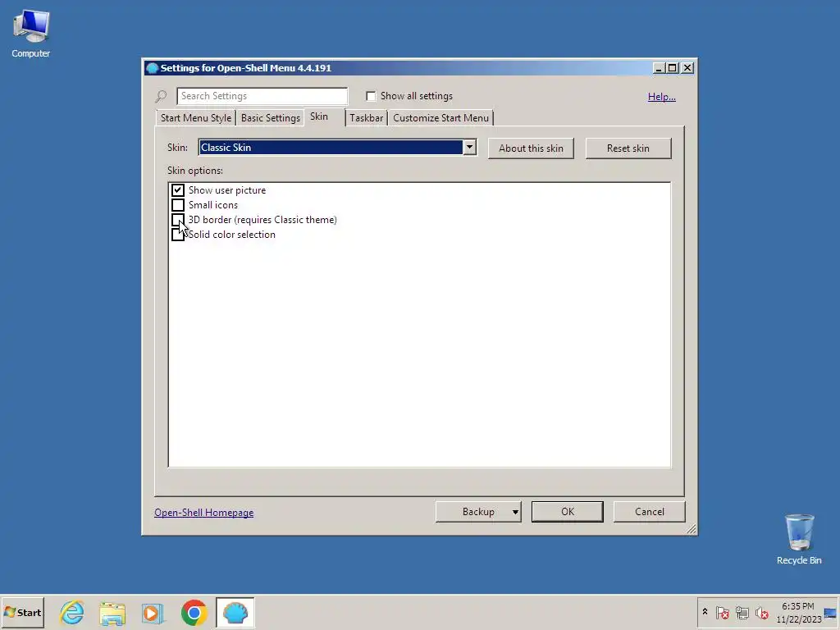Image resolution: width=840 pixels, height=630 pixels.
Task: Open the Computer desktop icon
Action: pos(31,34)
